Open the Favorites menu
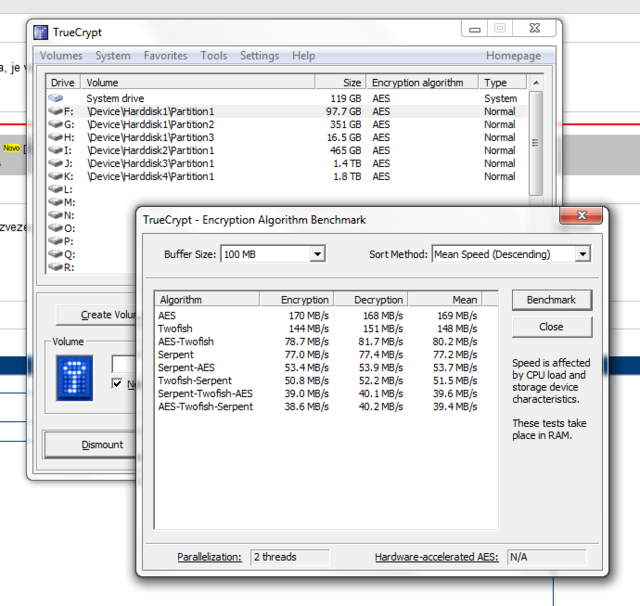The image size is (640, 606). 165,55
